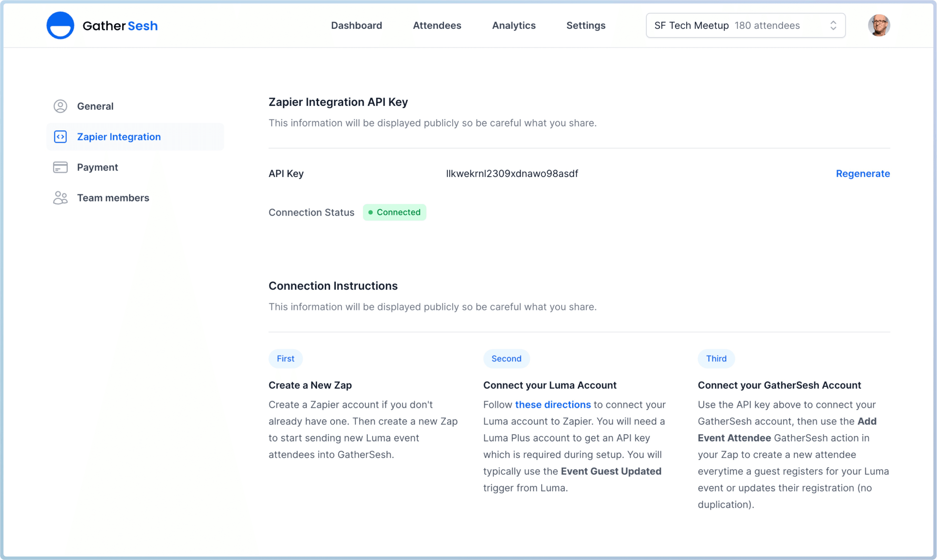Follow the 'these directions' link
Image resolution: width=937 pixels, height=560 pixels.
[553, 405]
